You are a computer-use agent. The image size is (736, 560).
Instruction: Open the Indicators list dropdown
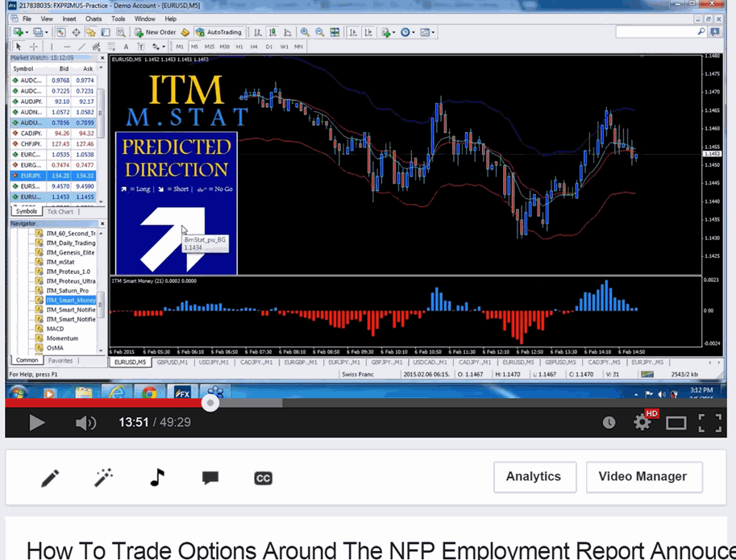389,32
